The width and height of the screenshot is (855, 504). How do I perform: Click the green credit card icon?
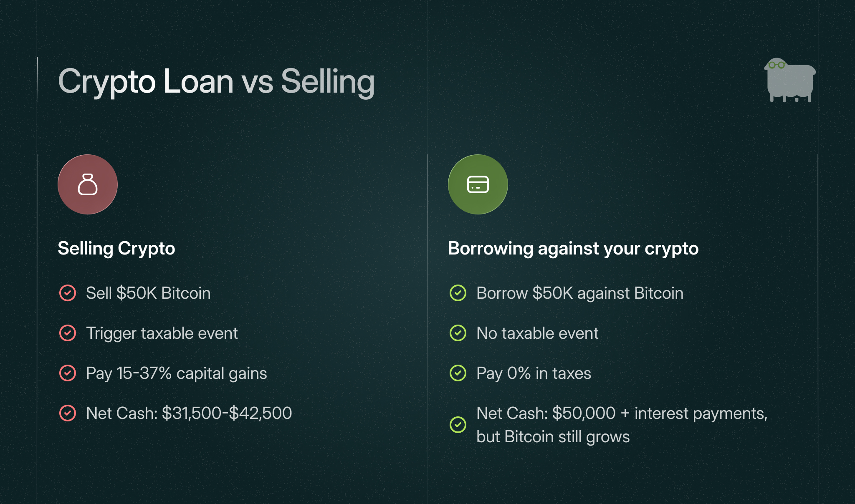tap(478, 184)
